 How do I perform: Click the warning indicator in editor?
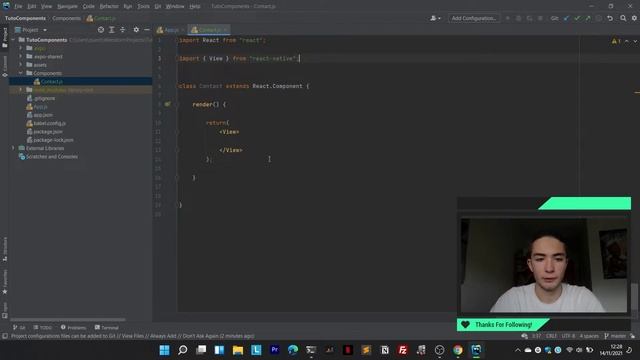pos(616,41)
